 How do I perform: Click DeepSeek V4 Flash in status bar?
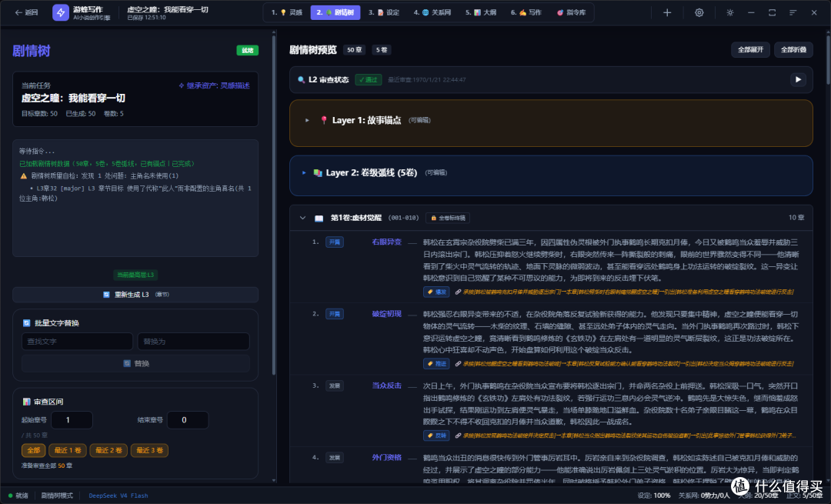(x=118, y=496)
